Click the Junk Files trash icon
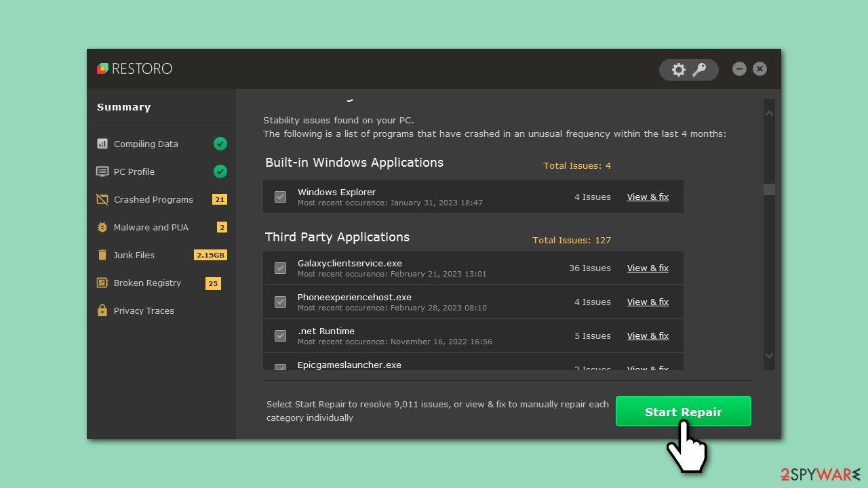The image size is (868, 488). pyautogui.click(x=102, y=255)
